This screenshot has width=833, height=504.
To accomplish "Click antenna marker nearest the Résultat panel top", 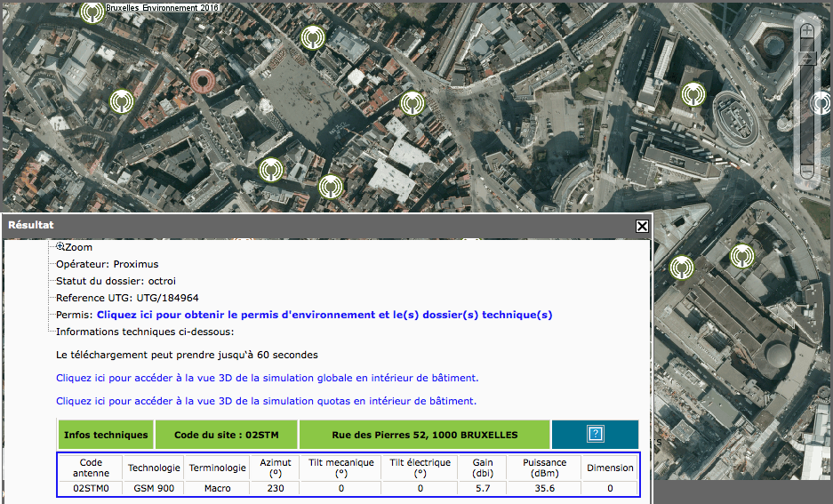I will [330, 187].
